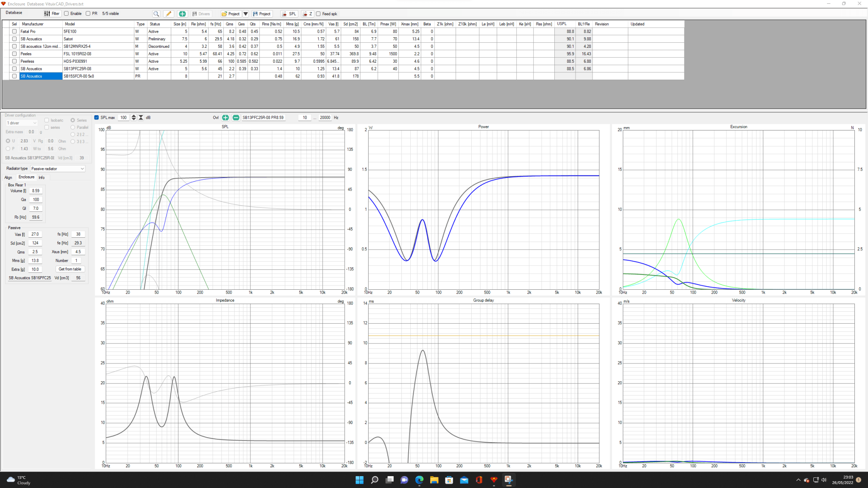This screenshot has width=868, height=488.
Task: Open the 1 driver count dropdown
Action: [x=22, y=123]
